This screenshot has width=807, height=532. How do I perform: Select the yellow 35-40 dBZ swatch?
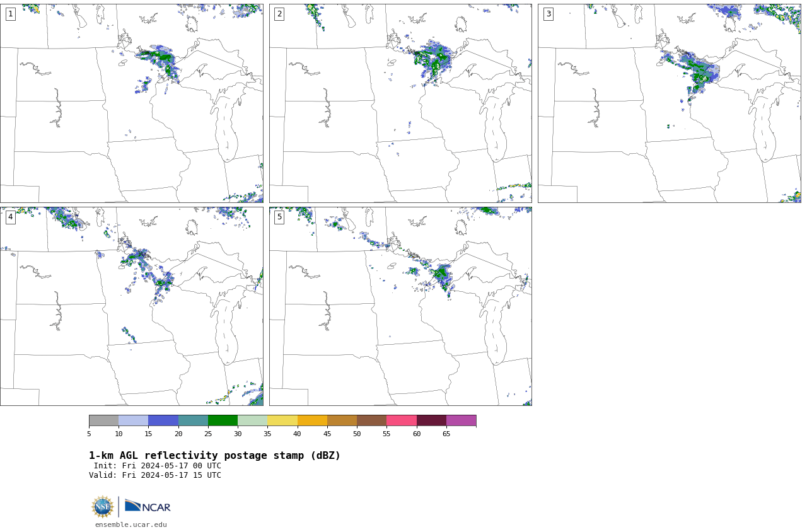coord(282,420)
